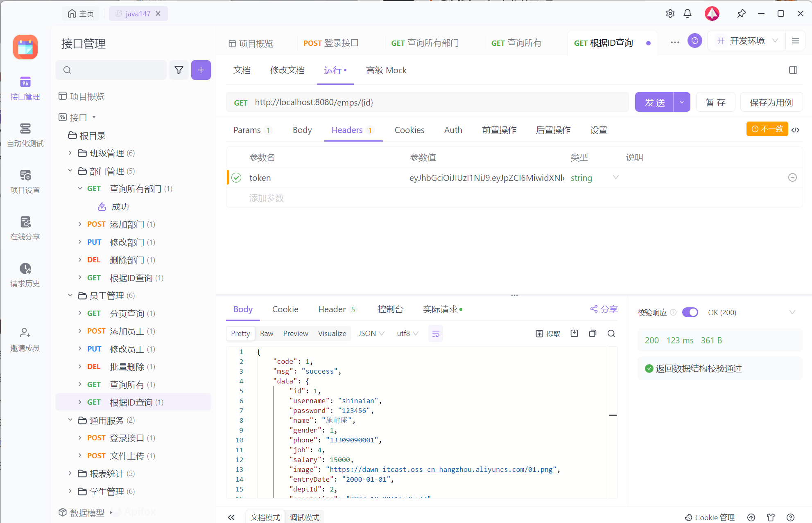Close the java147 project tab
The width and height of the screenshot is (812, 523).
pyautogui.click(x=158, y=14)
